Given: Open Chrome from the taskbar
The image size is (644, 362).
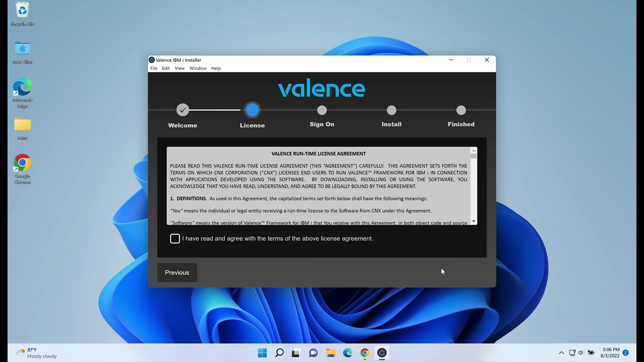Looking at the screenshot, I should click(x=365, y=353).
